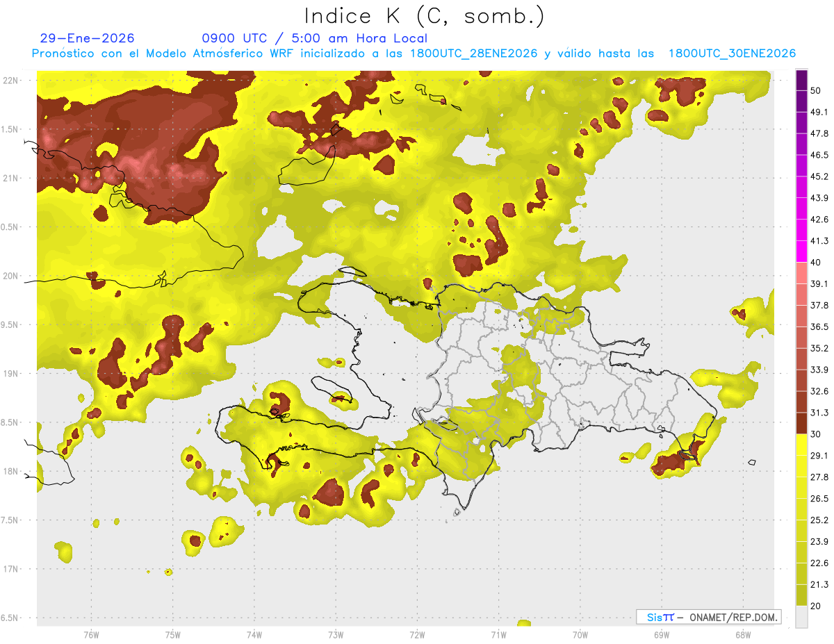Click the '42.6' color scale value
This screenshot has height=644, width=834.
pos(819,220)
